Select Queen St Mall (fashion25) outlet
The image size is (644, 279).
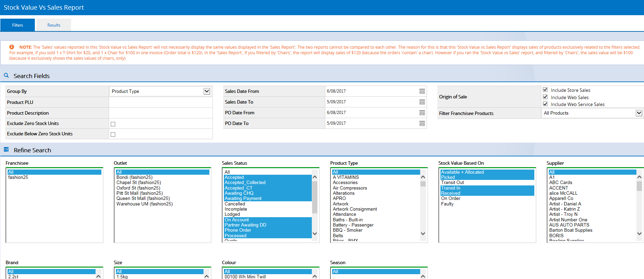pyautogui.click(x=163, y=199)
